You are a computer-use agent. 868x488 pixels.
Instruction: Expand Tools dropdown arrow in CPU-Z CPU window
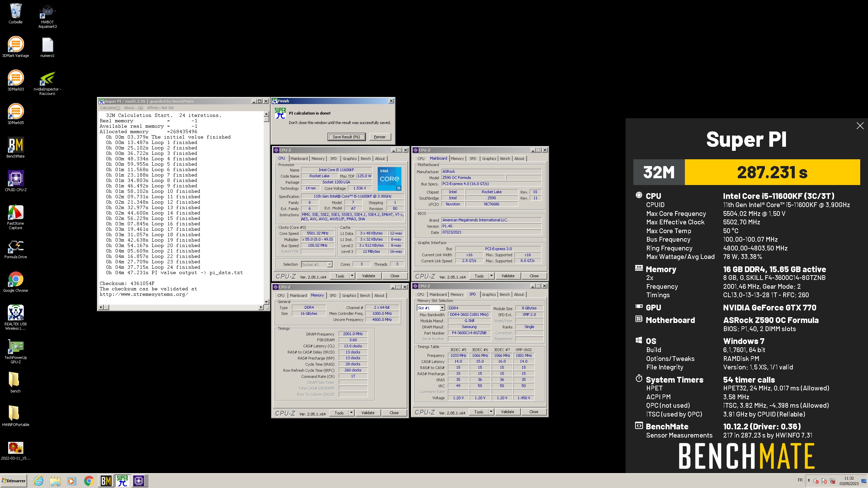click(352, 276)
